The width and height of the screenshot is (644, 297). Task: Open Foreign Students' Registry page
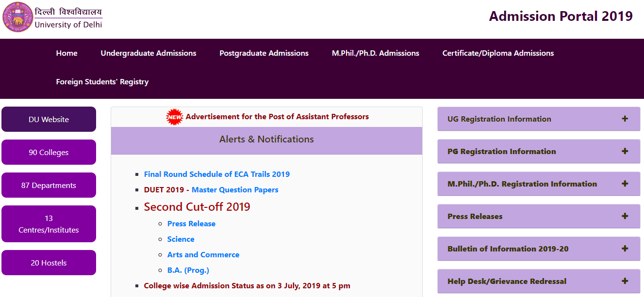[x=102, y=82]
